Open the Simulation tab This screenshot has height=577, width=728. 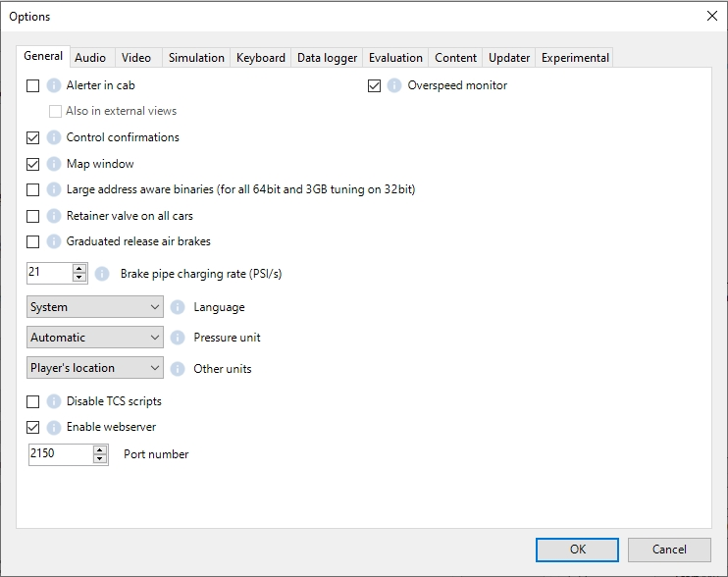(196, 58)
